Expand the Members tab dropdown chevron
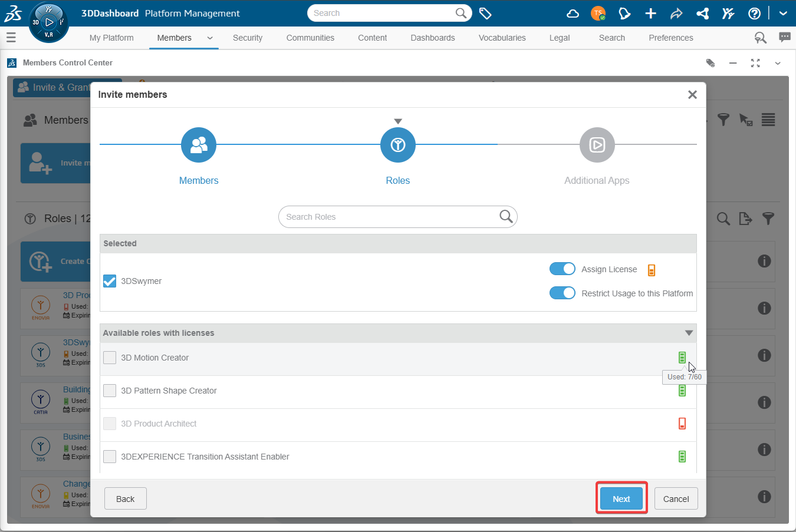 click(x=210, y=38)
